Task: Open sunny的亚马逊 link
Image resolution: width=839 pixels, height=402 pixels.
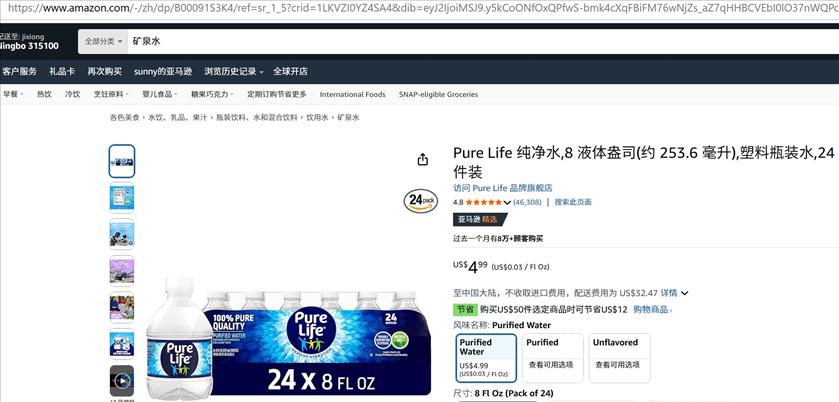Action: pyautogui.click(x=163, y=71)
